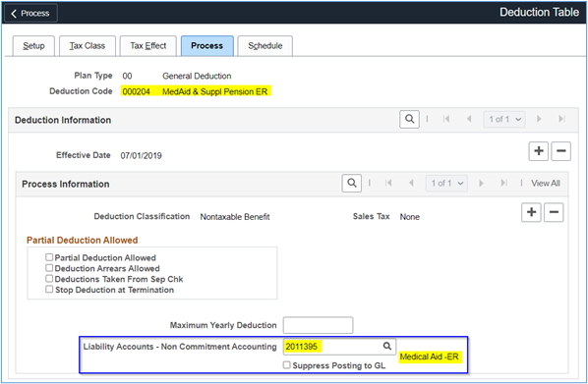Switch to the Tax Class tab
The height and width of the screenshot is (384, 588).
88,46
